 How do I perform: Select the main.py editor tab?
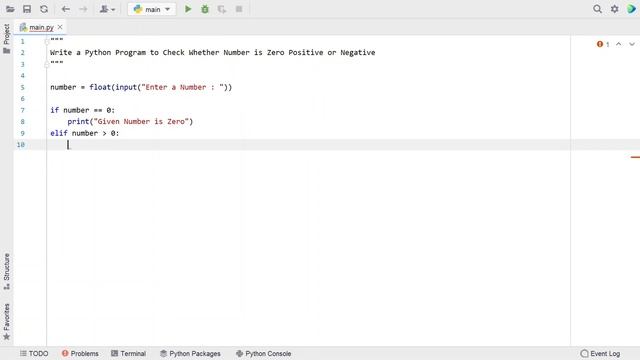pyautogui.click(x=41, y=27)
